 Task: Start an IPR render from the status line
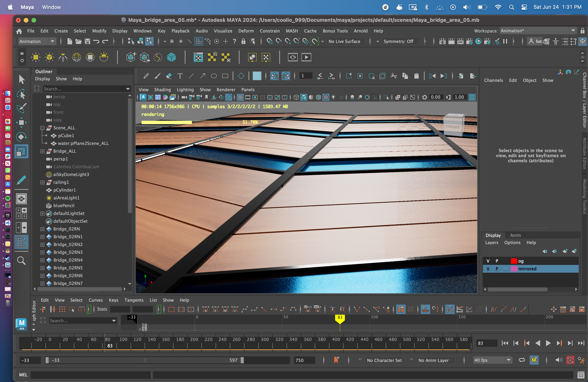coord(460,41)
